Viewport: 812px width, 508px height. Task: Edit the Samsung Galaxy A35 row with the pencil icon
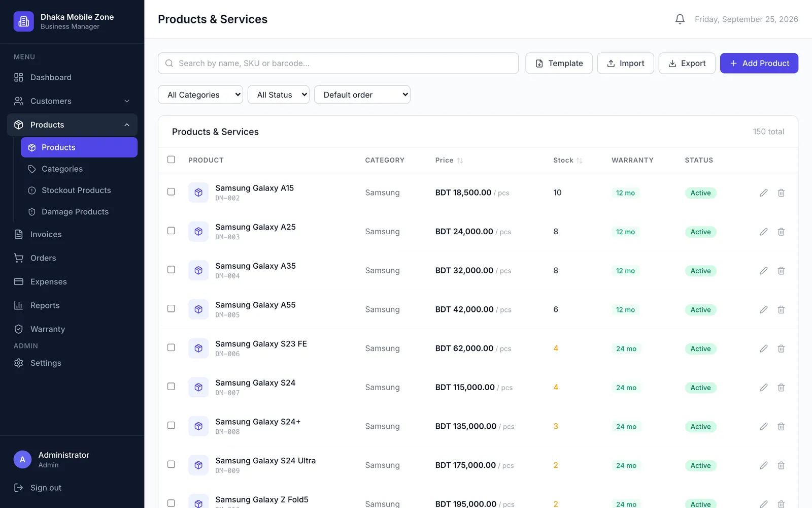point(764,271)
